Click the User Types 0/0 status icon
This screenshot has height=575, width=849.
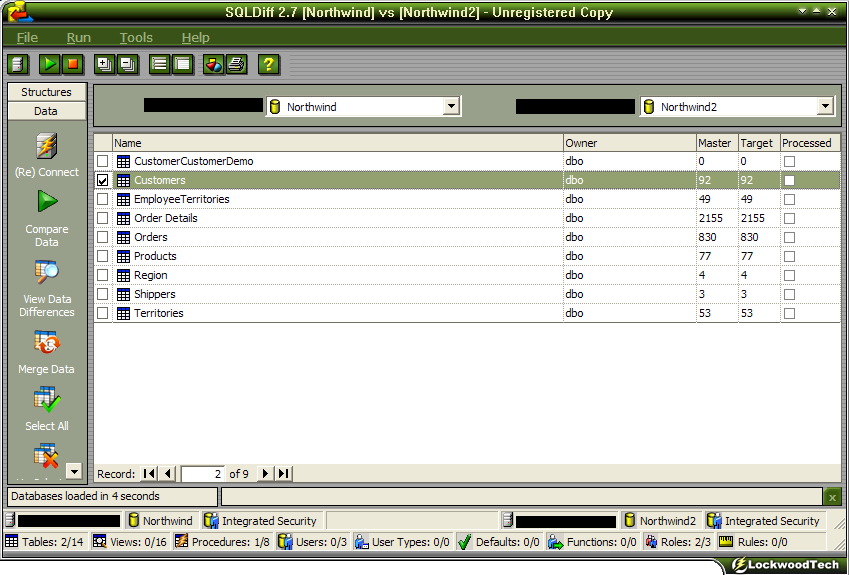361,541
